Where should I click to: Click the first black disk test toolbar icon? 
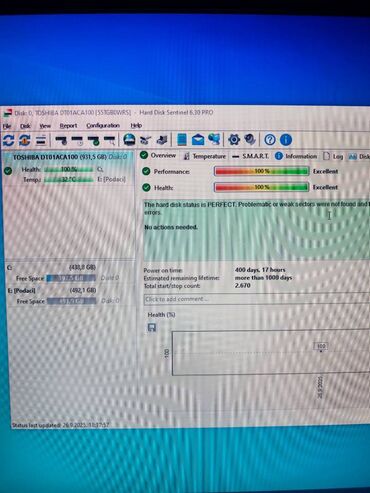click(61, 140)
